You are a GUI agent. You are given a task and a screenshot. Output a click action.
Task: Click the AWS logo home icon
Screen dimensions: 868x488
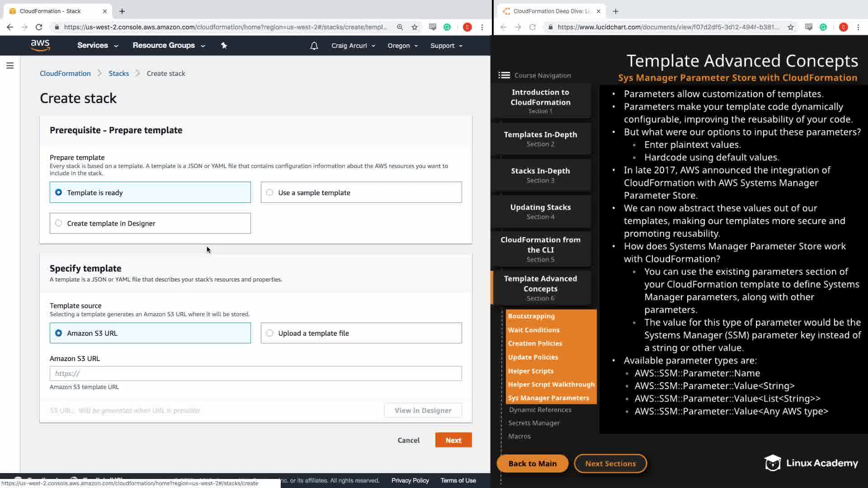(40, 45)
